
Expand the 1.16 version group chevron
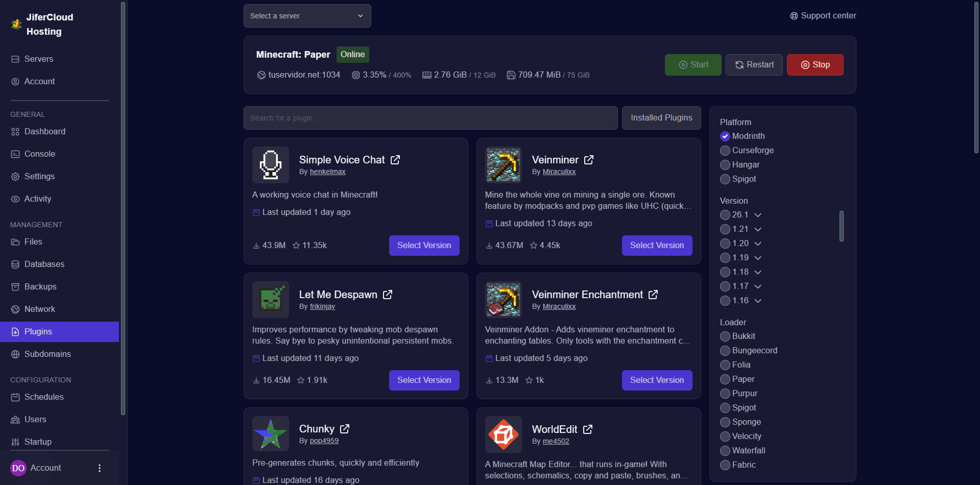pyautogui.click(x=758, y=301)
